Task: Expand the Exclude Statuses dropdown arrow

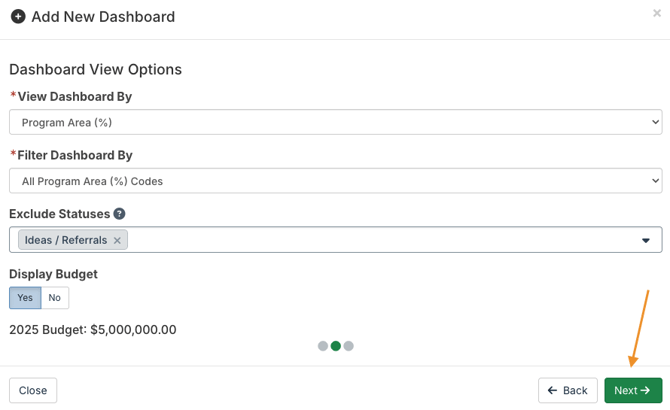Action: point(646,240)
